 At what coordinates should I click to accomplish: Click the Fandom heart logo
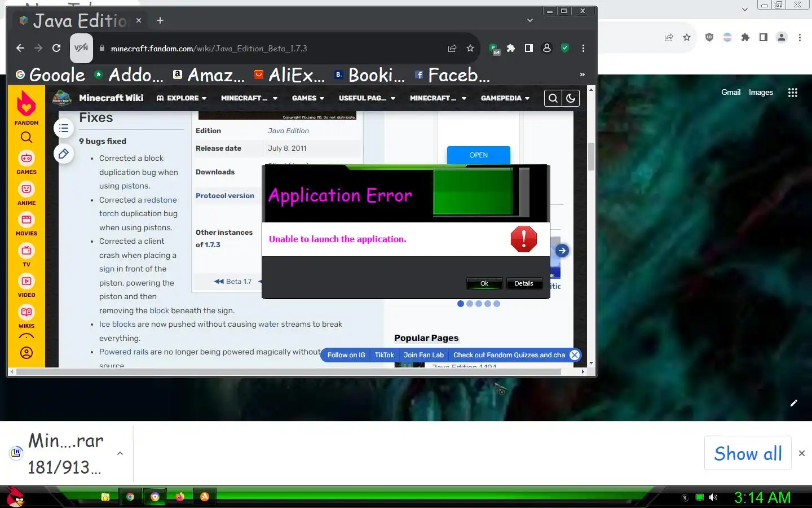[27, 104]
